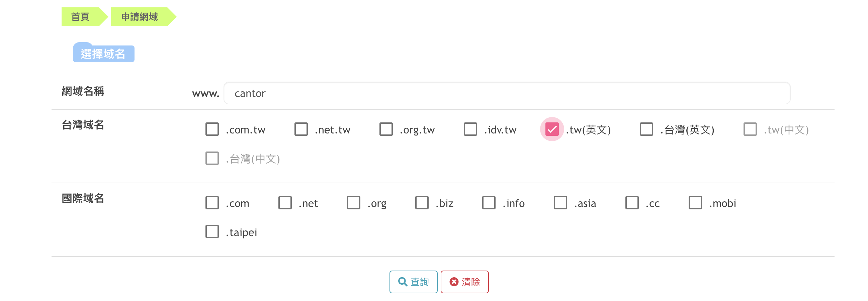Uncheck the .tw(英文) checkbox
The image size is (868, 301).
tap(552, 129)
